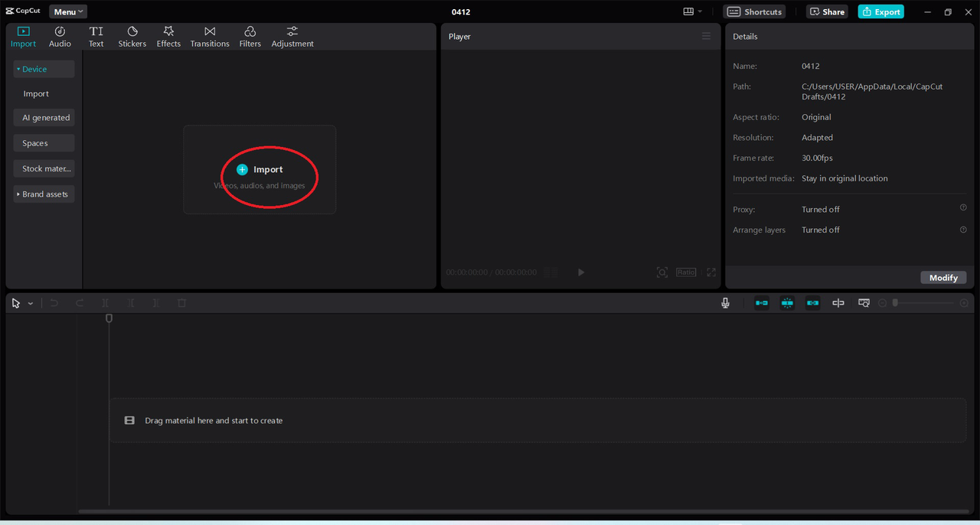The height and width of the screenshot is (525, 980).
Task: Open the Transitions tab
Action: [210, 37]
